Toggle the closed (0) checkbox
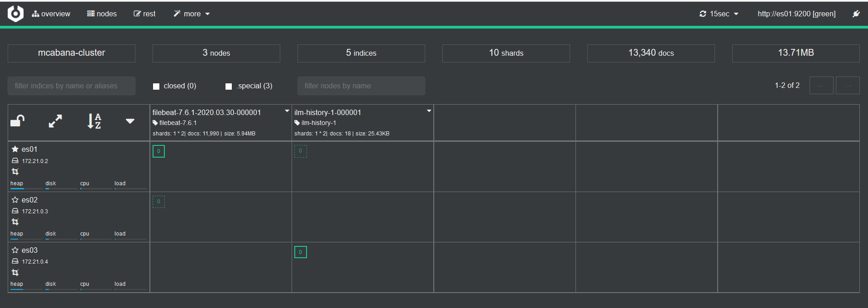The height and width of the screenshot is (308, 868). click(x=156, y=86)
